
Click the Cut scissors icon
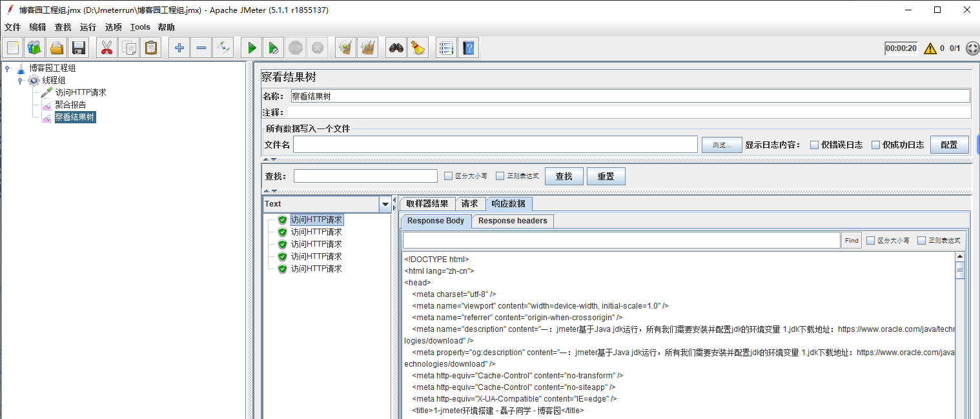(107, 48)
